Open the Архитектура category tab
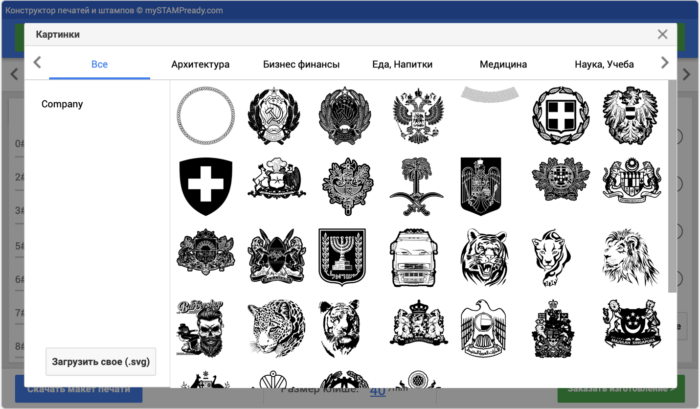This screenshot has height=409, width=700. 200,64
